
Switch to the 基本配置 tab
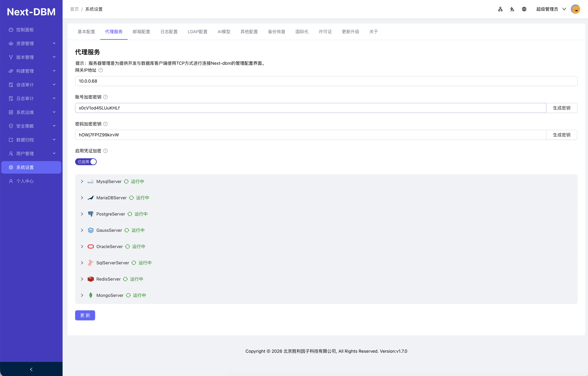[86, 32]
